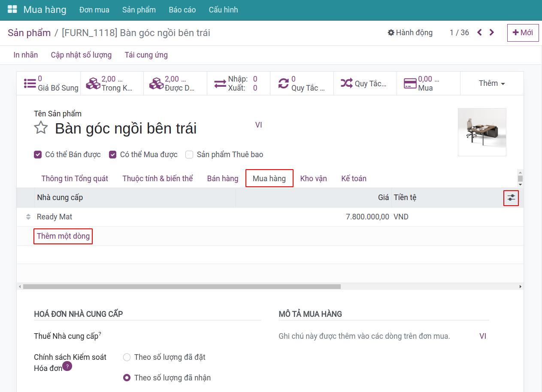Uncheck Có thể Bán được

tap(38, 154)
